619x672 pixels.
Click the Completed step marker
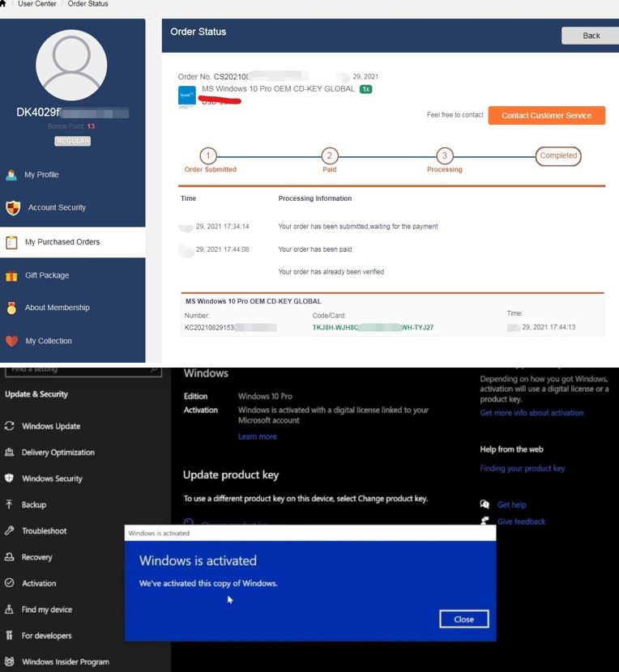point(558,156)
